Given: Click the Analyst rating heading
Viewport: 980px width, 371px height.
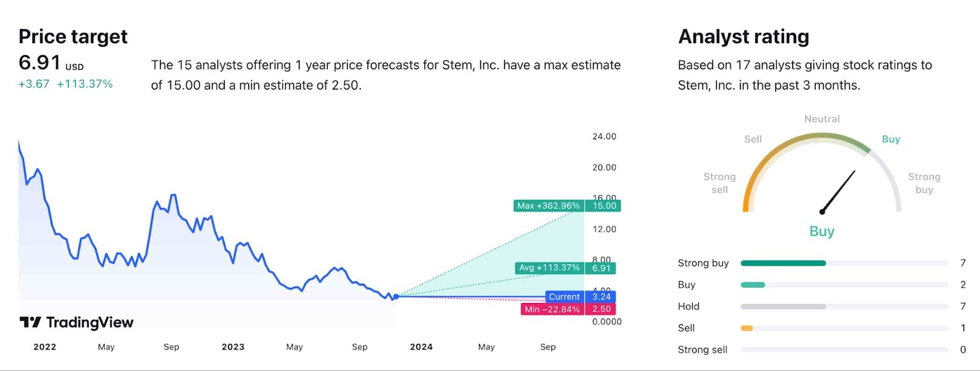Looking at the screenshot, I should coord(744,37).
